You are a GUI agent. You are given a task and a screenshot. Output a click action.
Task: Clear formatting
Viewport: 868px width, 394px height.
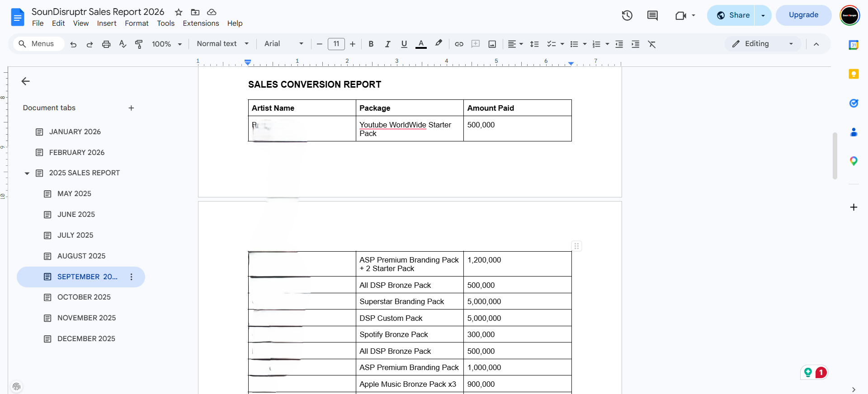652,44
